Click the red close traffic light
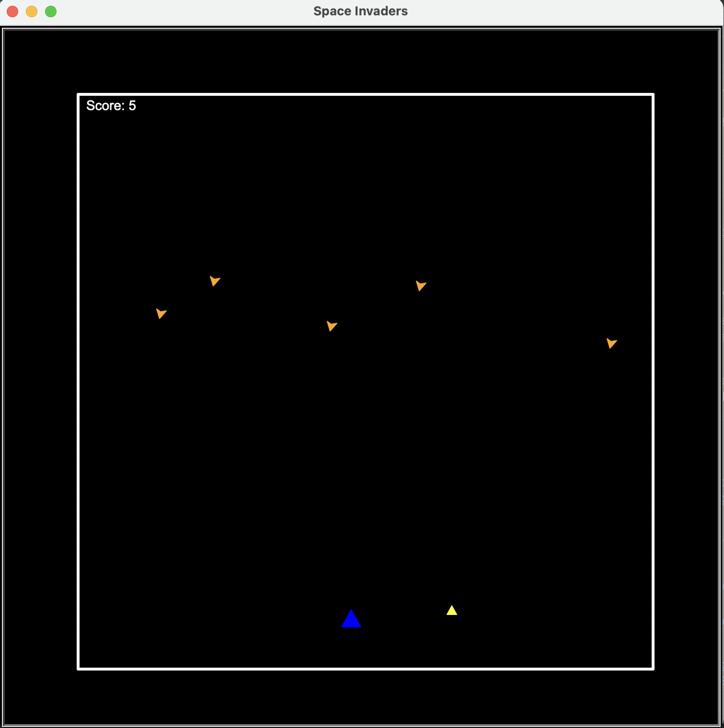724x728 pixels. pos(11,11)
